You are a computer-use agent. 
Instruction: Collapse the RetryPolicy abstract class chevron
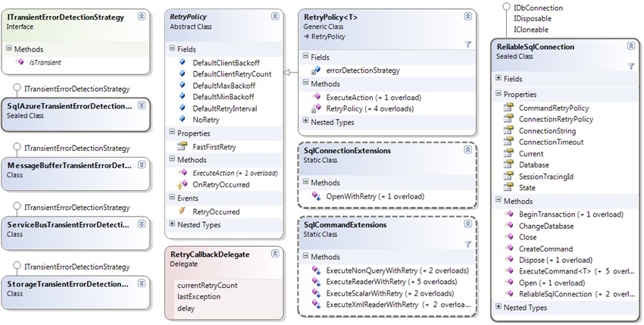click(x=275, y=16)
